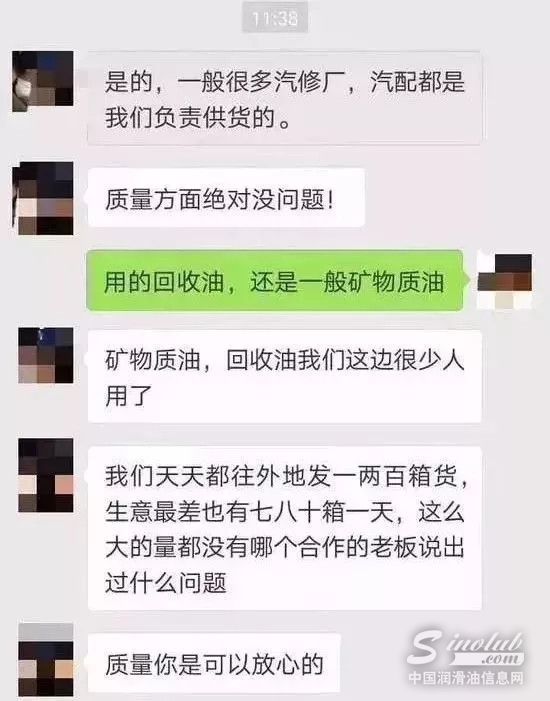Click the Sinolub .com watermark text
The height and width of the screenshot is (701, 550).
(502, 659)
